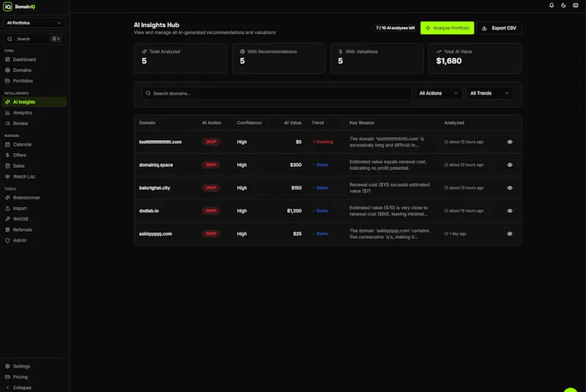Open Dashboard in sidebar
This screenshot has height=392, width=586.
[34, 59]
